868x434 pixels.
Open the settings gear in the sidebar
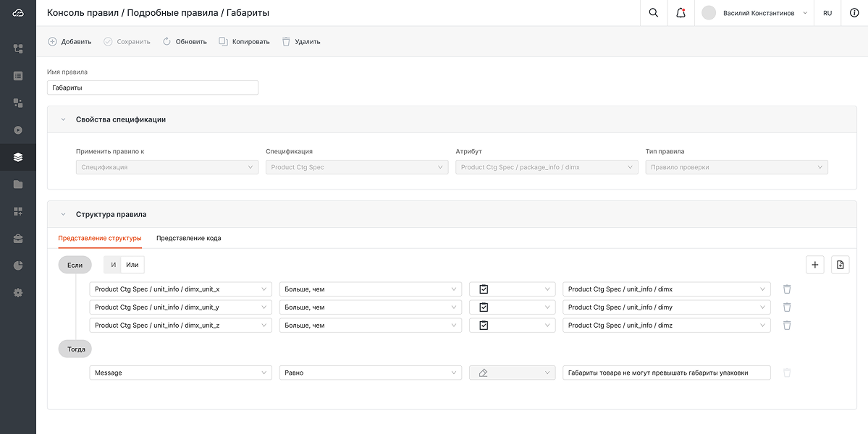pyautogui.click(x=18, y=293)
